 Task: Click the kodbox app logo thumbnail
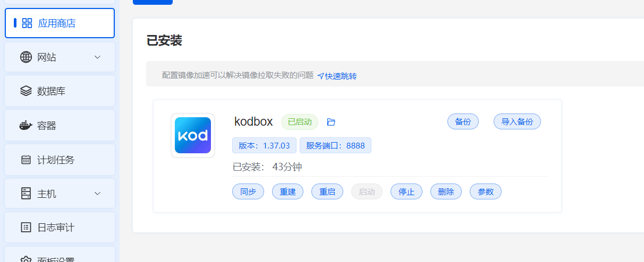[193, 135]
